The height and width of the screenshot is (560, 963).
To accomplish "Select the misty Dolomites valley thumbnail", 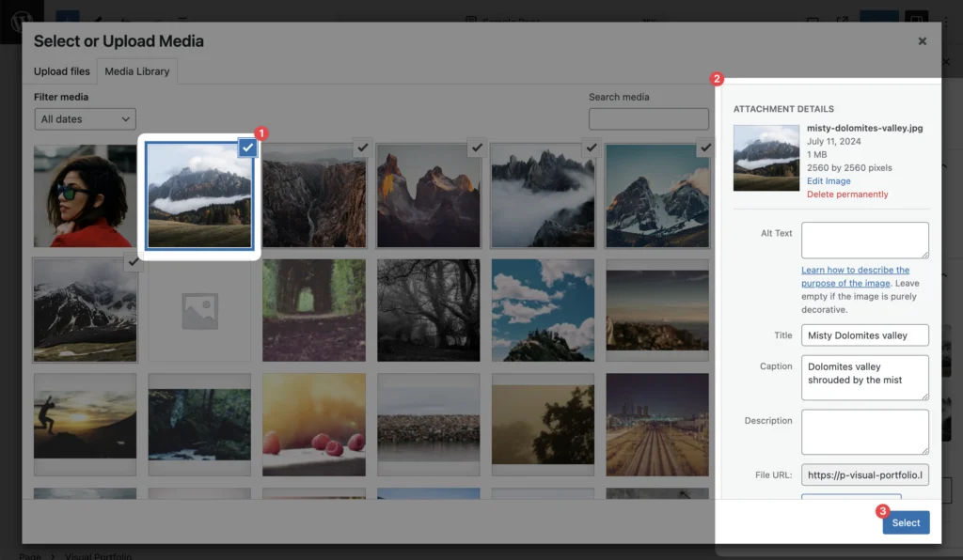I will click(199, 195).
